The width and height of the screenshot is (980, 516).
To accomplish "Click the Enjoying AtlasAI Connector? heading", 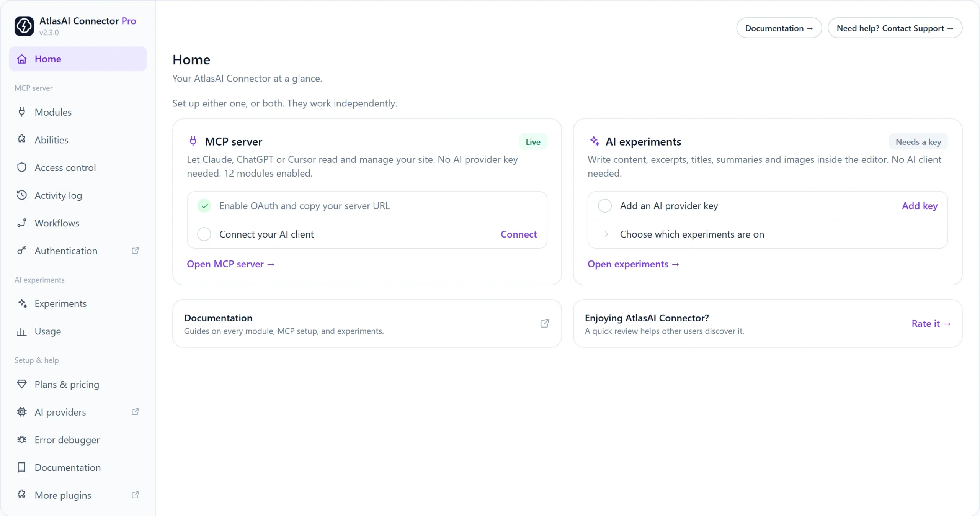I will 647,318.
